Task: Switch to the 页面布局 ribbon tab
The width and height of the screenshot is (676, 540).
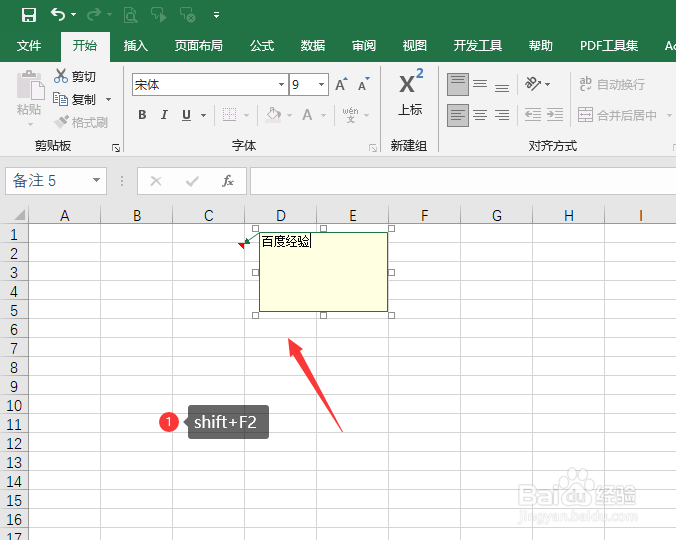Action: (x=199, y=46)
